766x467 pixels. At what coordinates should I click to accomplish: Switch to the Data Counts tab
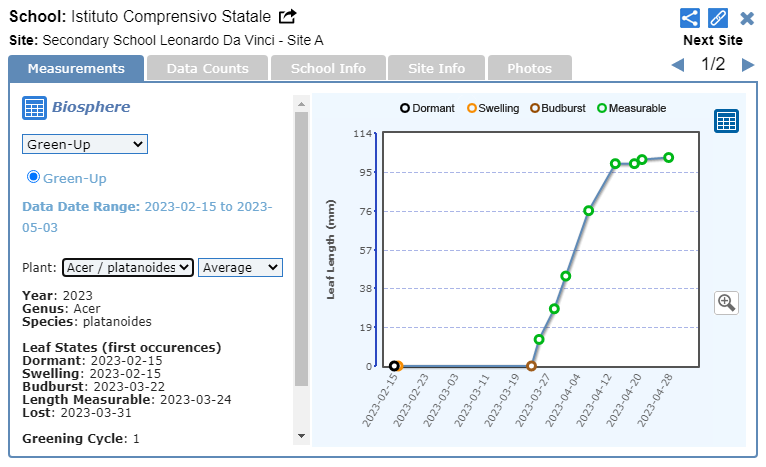click(x=207, y=68)
